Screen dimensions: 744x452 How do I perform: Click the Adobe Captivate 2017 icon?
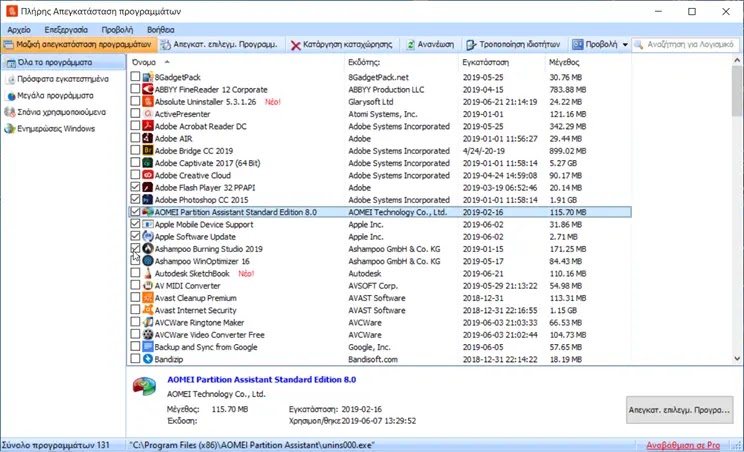coord(148,163)
